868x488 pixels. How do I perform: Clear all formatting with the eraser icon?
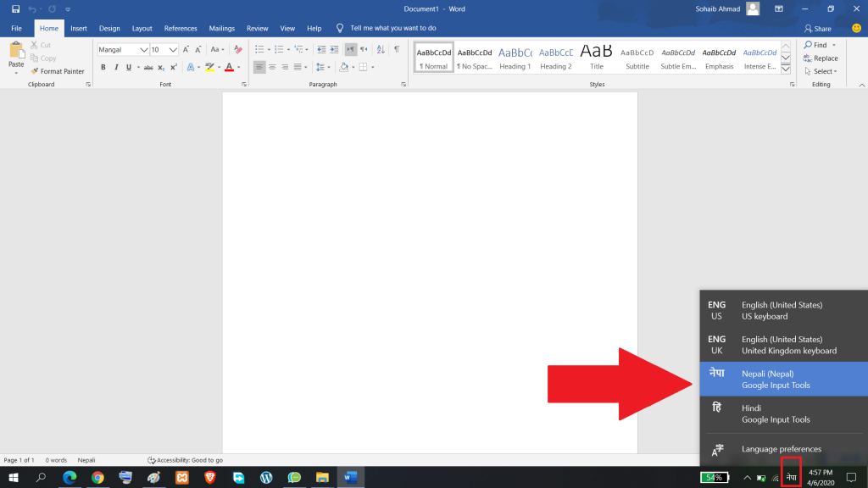pos(238,50)
